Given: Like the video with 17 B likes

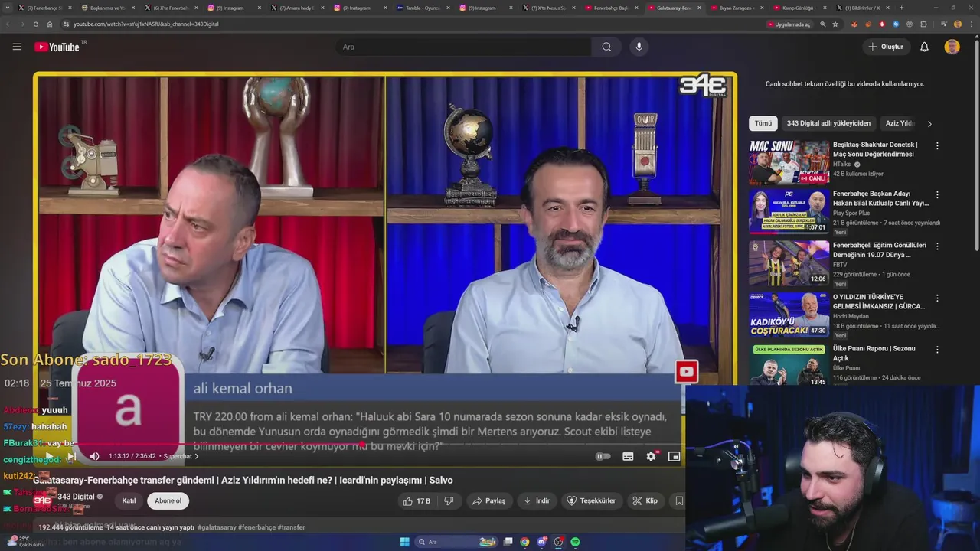Looking at the screenshot, I should pyautogui.click(x=416, y=500).
